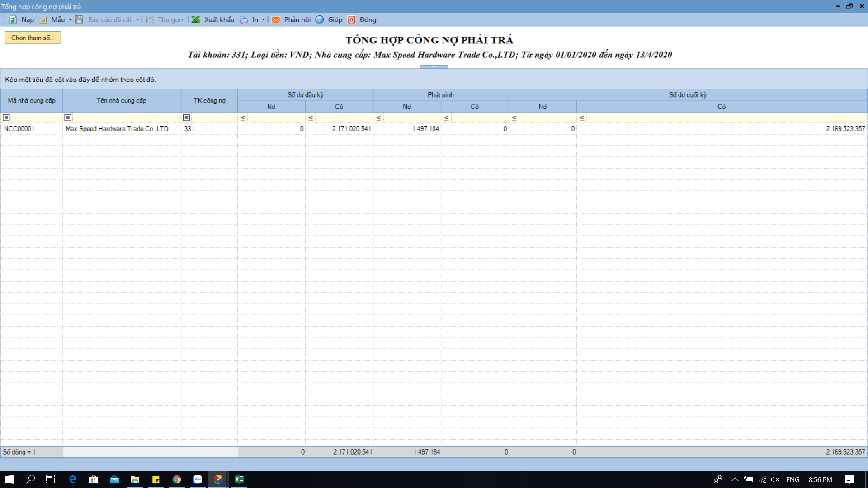
Task: Expand the Mẫu dropdown arrow
Action: pos(70,20)
